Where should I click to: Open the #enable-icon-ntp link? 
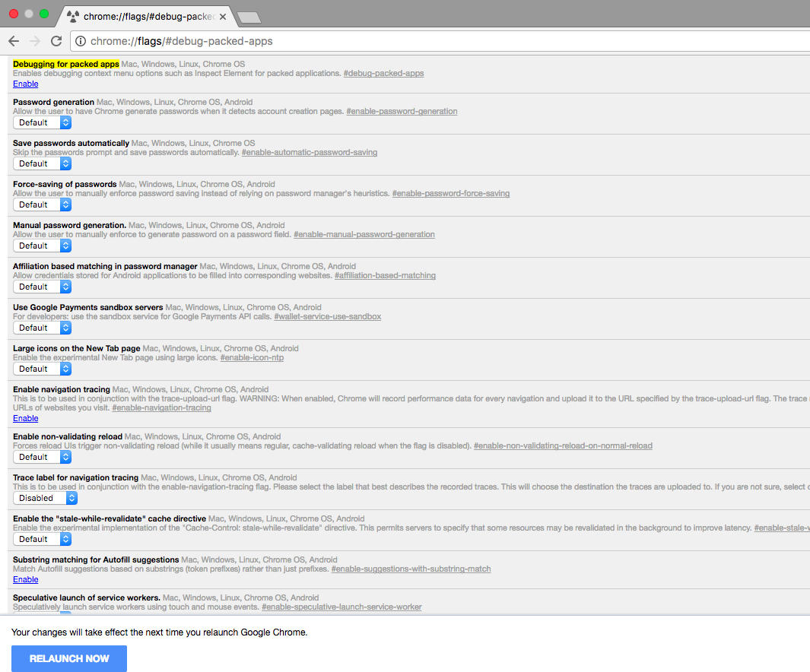coord(252,358)
